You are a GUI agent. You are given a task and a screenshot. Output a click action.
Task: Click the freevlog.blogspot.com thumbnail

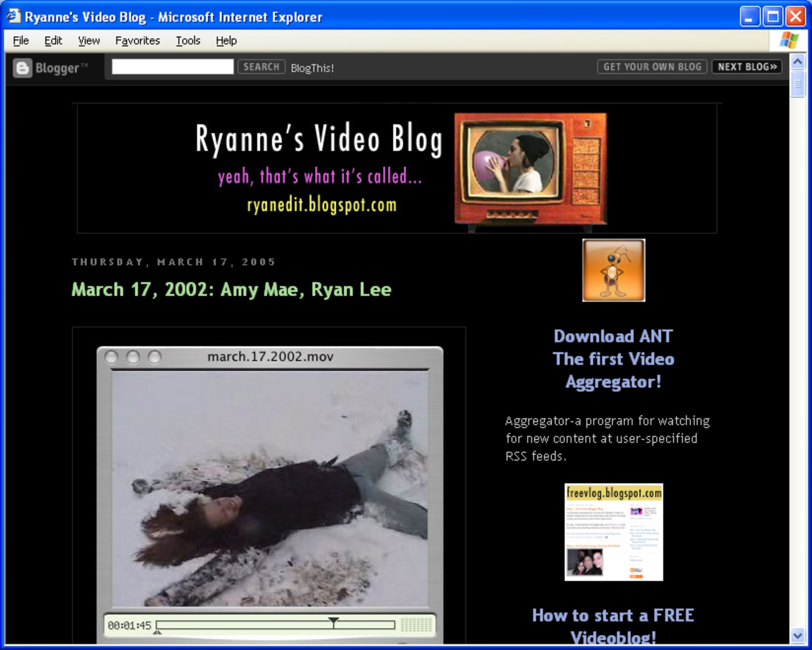[613, 532]
